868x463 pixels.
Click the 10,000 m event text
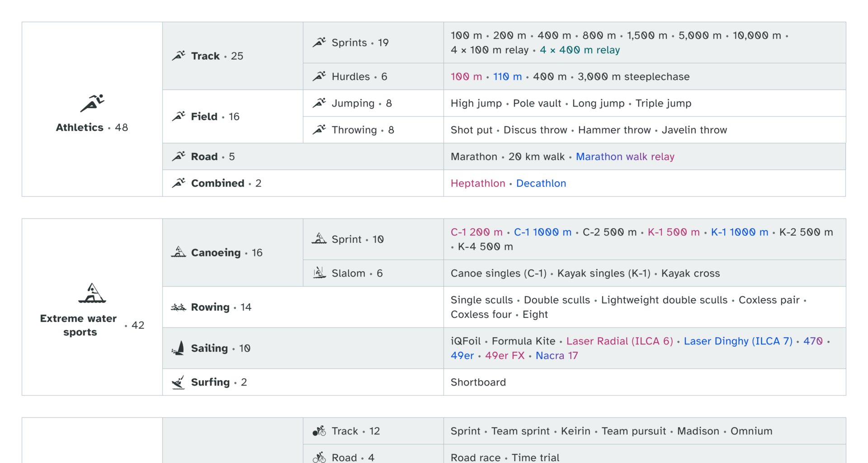(x=757, y=35)
